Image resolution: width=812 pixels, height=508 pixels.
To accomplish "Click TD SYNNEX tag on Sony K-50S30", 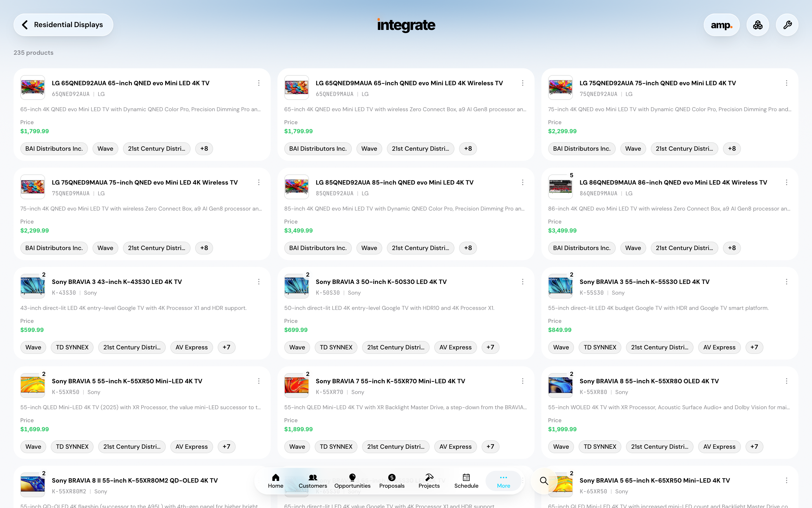I will click(x=336, y=347).
